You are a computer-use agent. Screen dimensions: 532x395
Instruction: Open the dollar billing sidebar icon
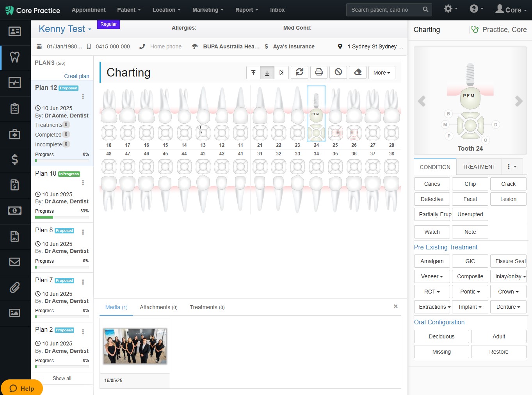(15, 159)
